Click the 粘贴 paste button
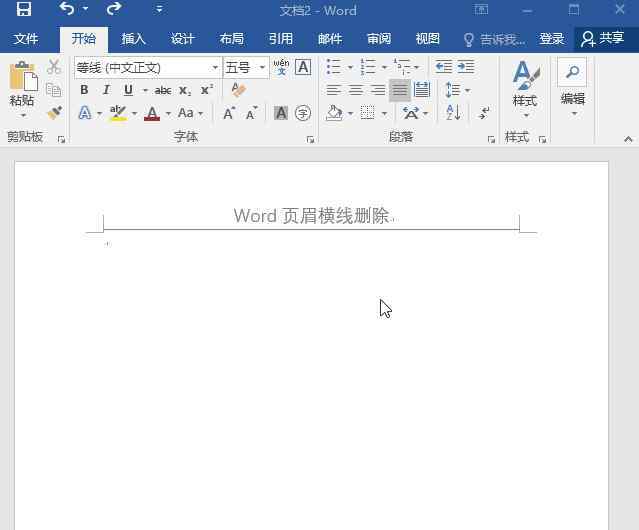 pos(23,90)
